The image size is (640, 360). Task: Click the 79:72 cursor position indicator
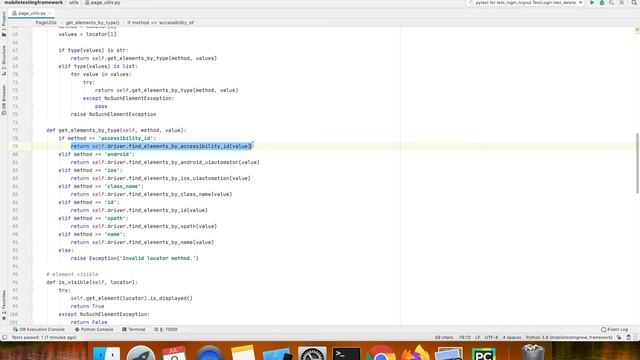pyautogui.click(x=464, y=338)
